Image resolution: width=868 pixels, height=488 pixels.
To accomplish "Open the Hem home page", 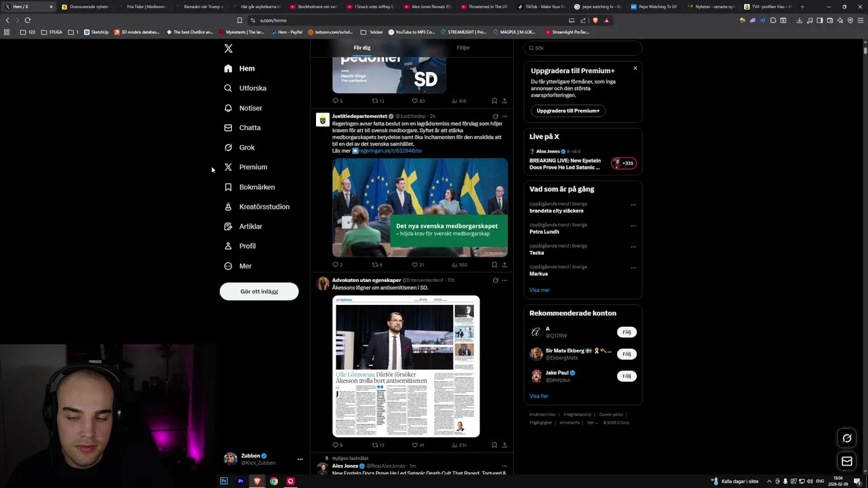I will click(240, 68).
